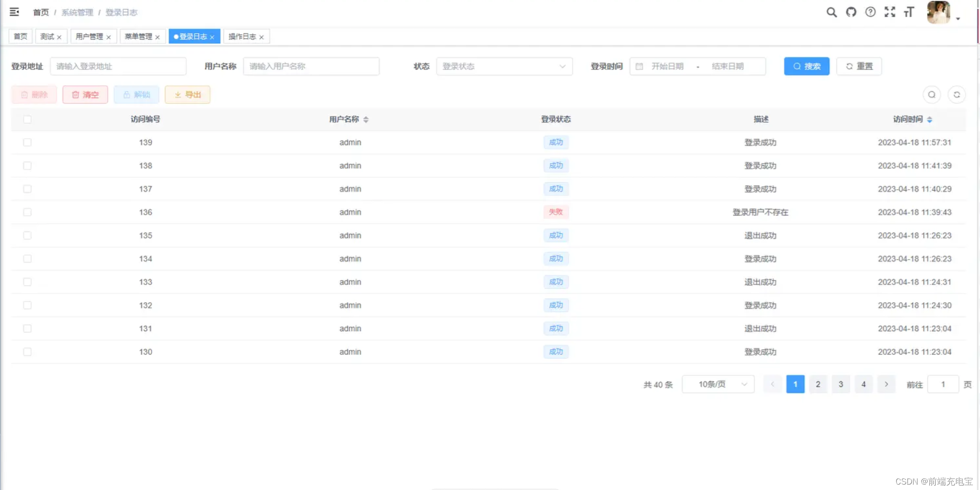Open the GitHub source link icon

click(851, 12)
